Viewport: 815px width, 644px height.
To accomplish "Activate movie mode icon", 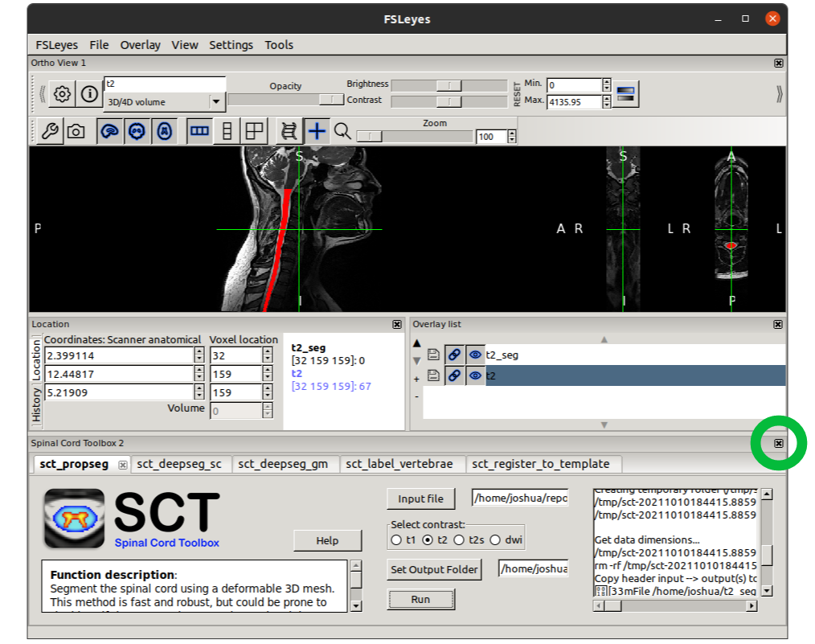I will [x=290, y=130].
